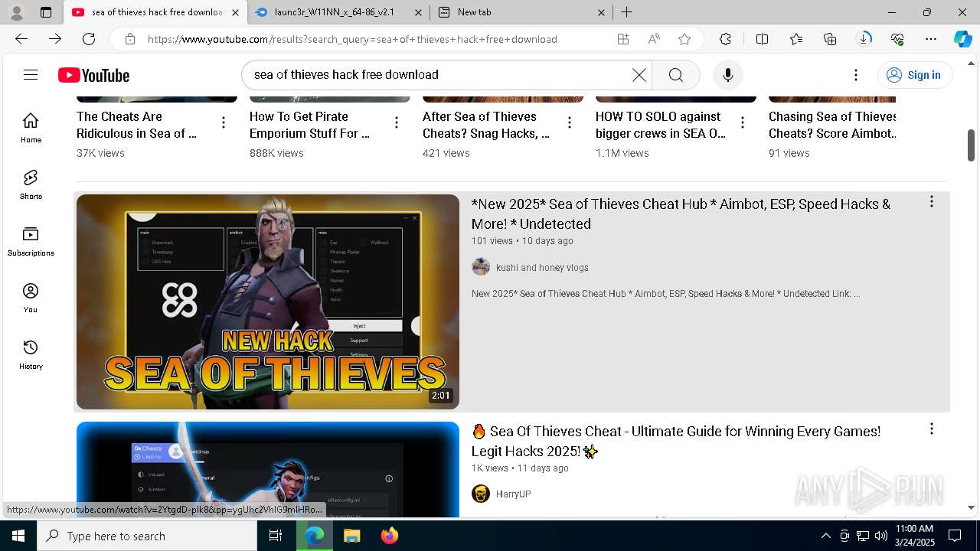Open Task View on the taskbar
The image size is (980, 551).
click(x=276, y=536)
